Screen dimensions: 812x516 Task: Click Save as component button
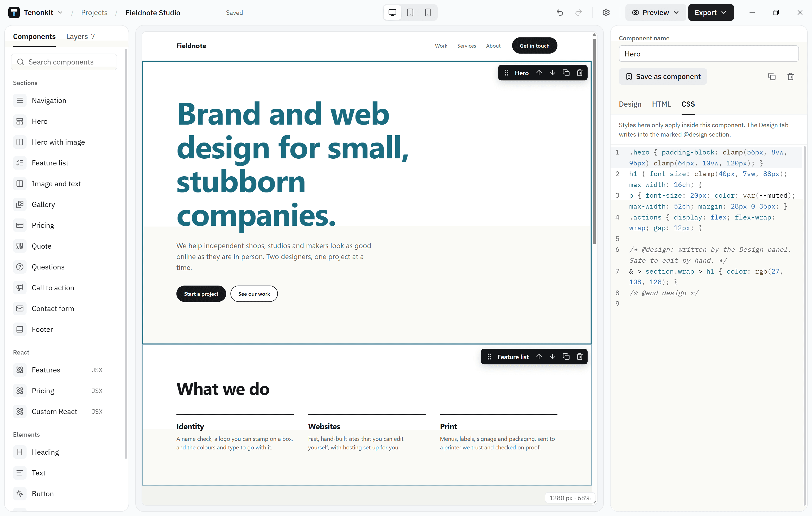(x=663, y=76)
